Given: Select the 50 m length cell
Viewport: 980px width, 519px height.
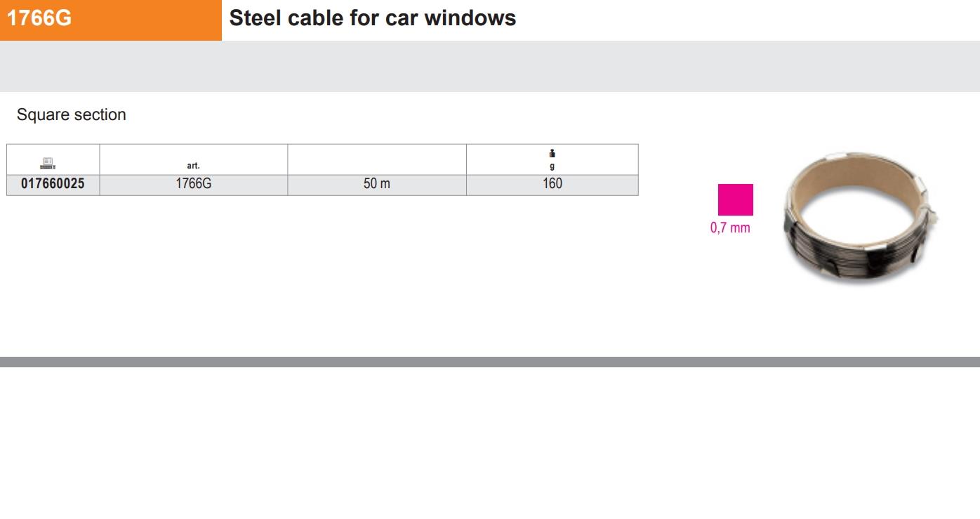Looking at the screenshot, I should (x=376, y=184).
